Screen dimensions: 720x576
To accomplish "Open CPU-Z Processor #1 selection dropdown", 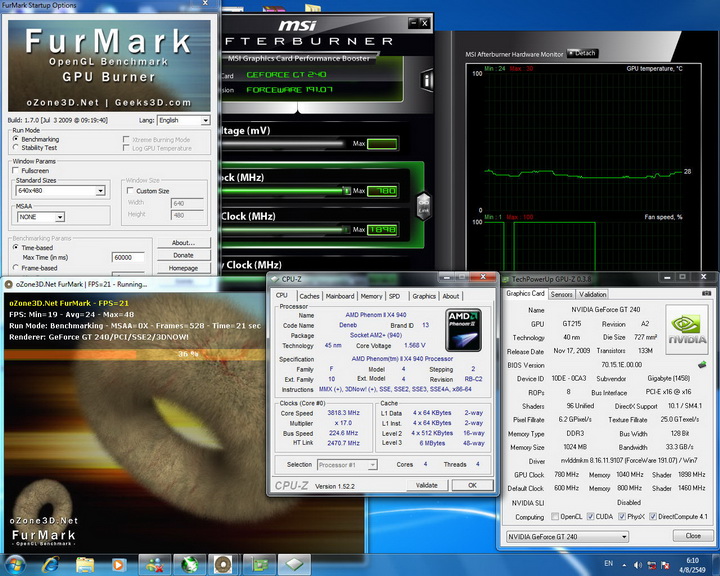I will (347, 465).
